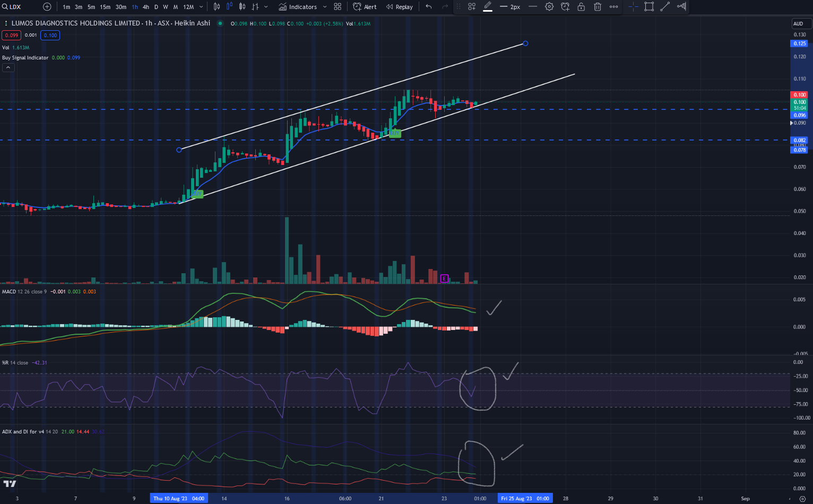The height and width of the screenshot is (504, 813).
Task: Select the %R 14 close legend
Action: 24,362
